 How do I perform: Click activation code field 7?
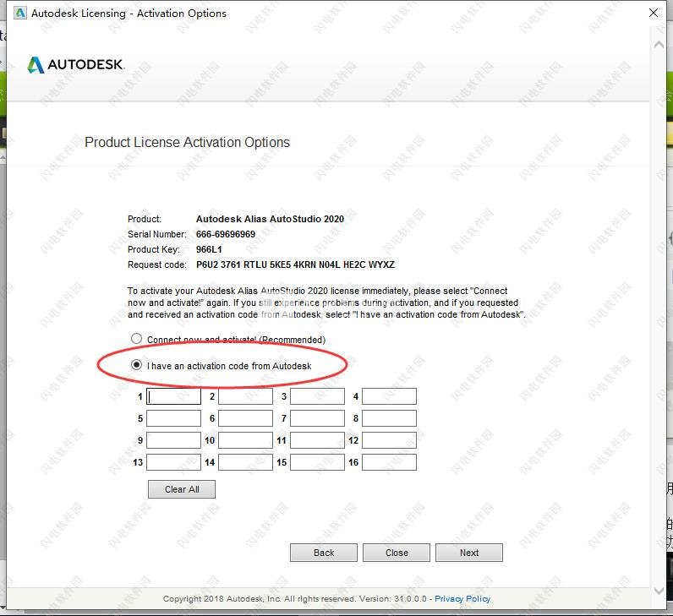[x=317, y=418]
